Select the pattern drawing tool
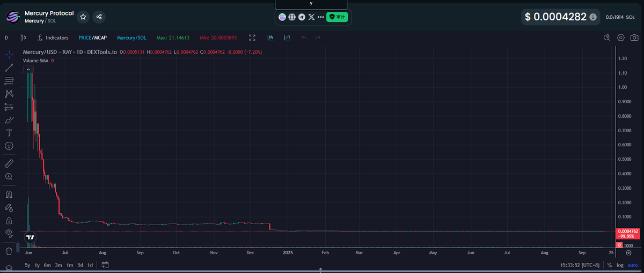The height and width of the screenshot is (273, 644). [x=9, y=94]
